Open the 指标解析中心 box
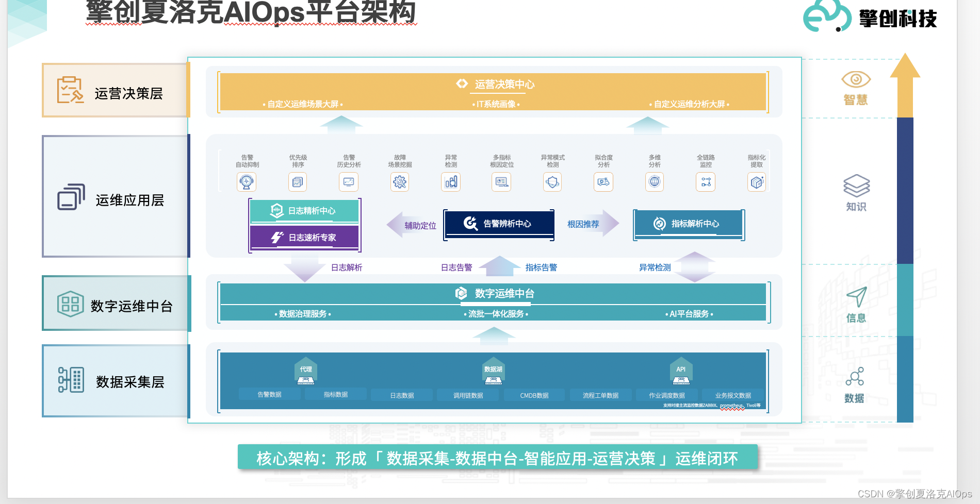980x504 pixels. pos(689,224)
